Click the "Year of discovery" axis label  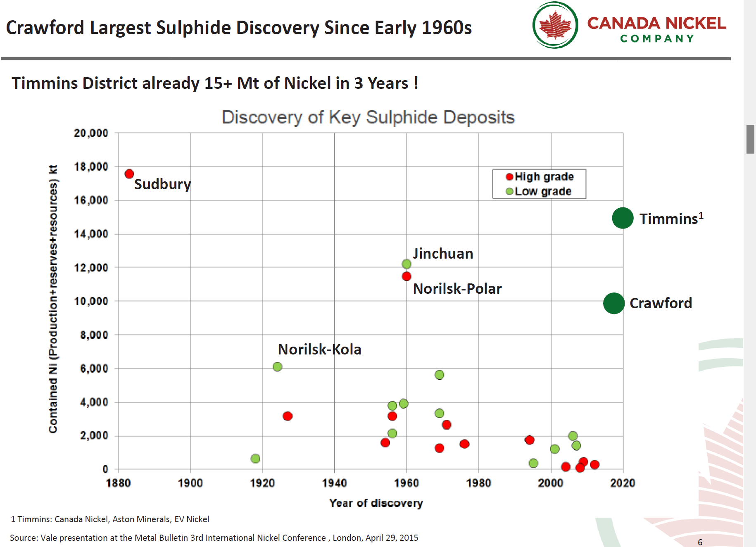pyautogui.click(x=376, y=503)
